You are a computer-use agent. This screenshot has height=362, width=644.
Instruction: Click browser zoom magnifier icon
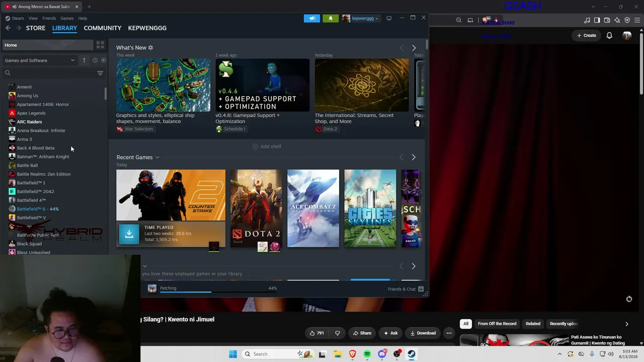[459, 20]
